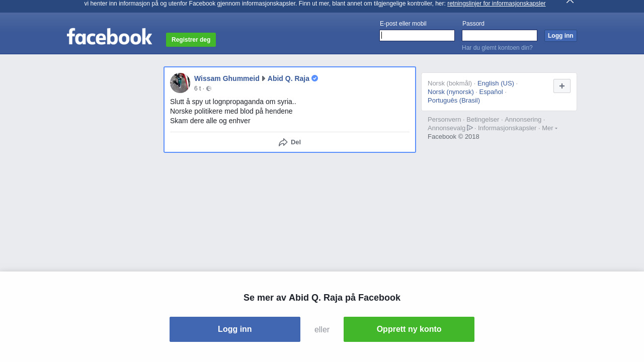Expand the Mer footer dropdown
Screen dimensions: 644x362
[x=549, y=128]
